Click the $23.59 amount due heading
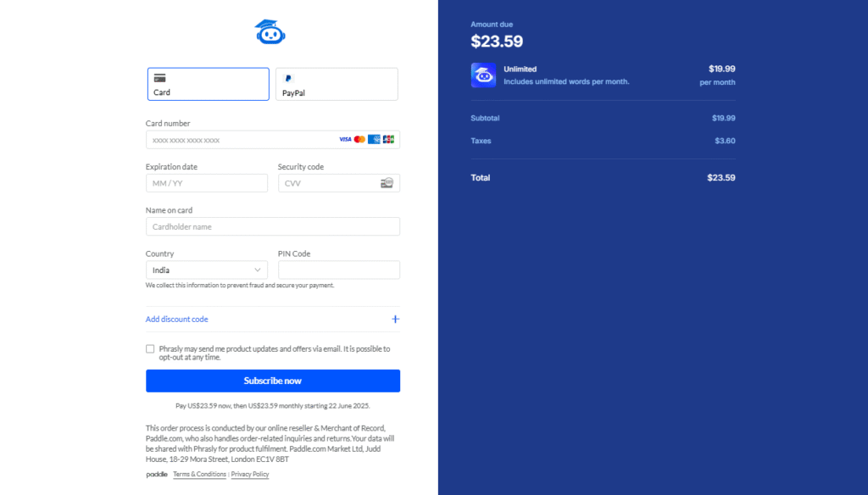The width and height of the screenshot is (868, 495). click(497, 42)
